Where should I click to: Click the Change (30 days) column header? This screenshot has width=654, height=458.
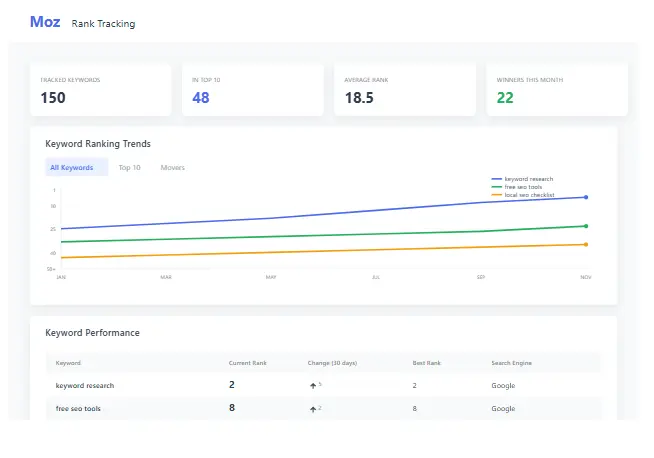[332, 363]
